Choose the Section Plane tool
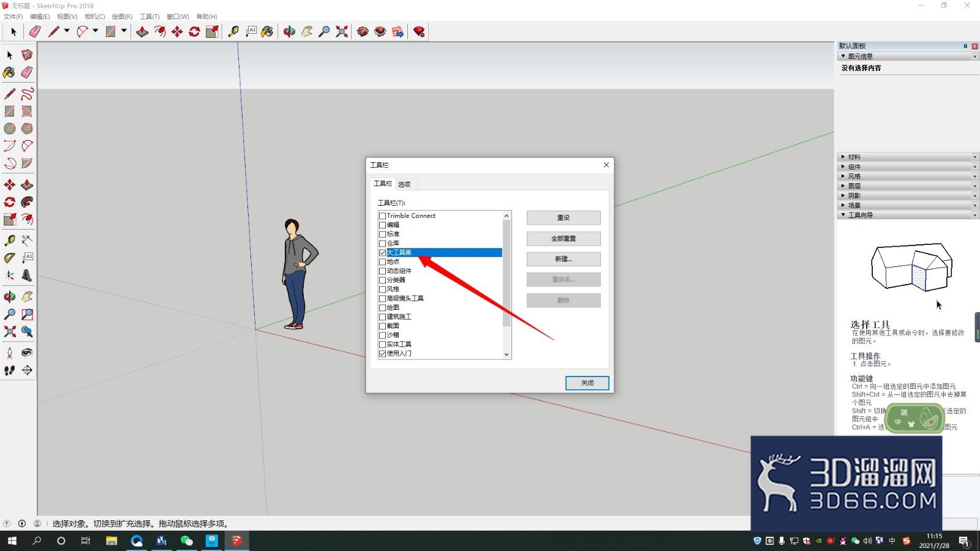The image size is (980, 551). (x=27, y=370)
